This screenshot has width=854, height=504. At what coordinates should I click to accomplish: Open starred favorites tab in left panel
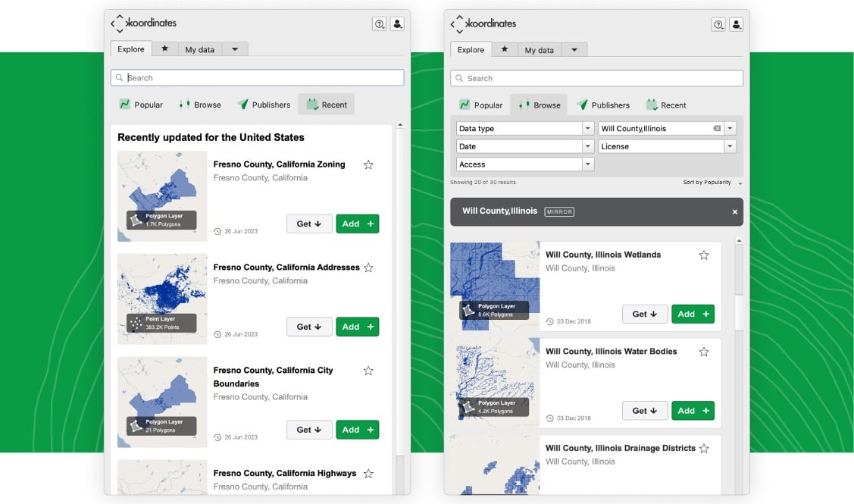(164, 49)
